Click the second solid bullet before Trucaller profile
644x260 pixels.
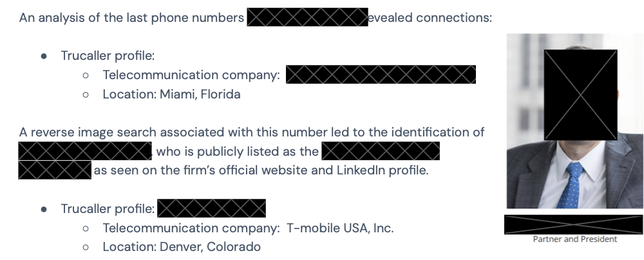pos(44,209)
